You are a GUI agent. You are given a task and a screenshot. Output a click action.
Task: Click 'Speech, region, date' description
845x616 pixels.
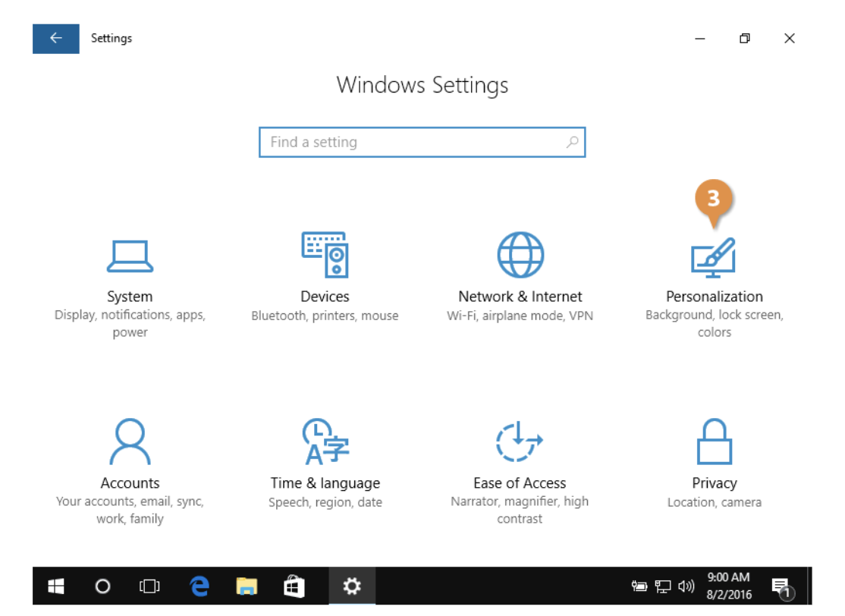(x=325, y=502)
